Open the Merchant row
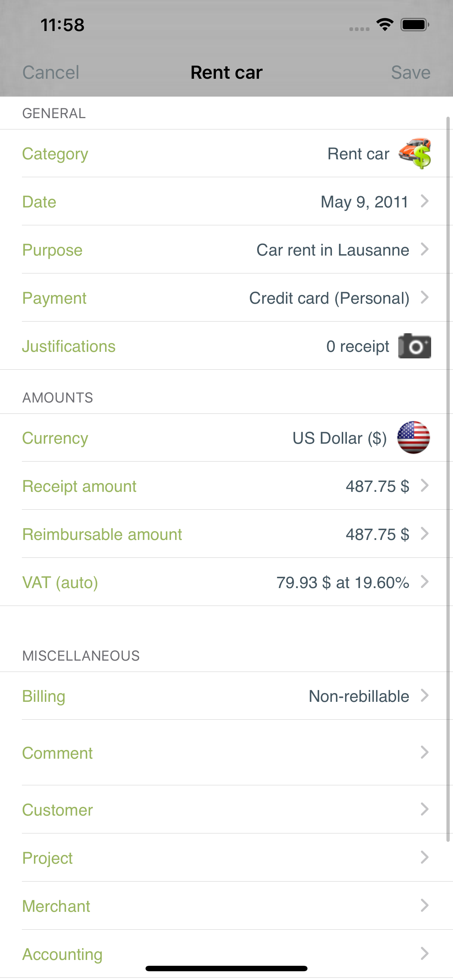Image resolution: width=453 pixels, height=980 pixels. [226, 906]
